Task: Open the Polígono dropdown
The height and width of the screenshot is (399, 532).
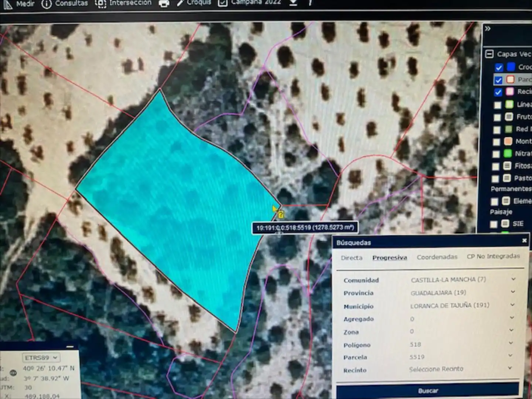Action: tap(511, 343)
